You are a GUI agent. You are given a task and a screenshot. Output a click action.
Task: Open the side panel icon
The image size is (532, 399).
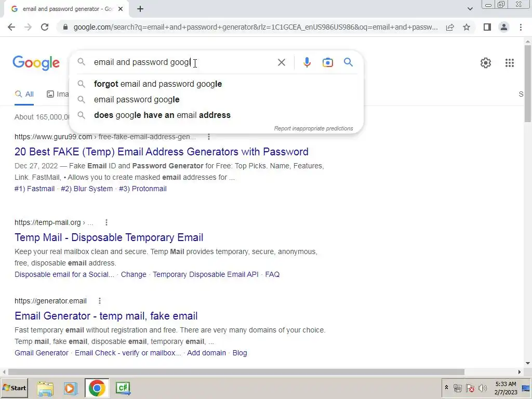[487, 27]
